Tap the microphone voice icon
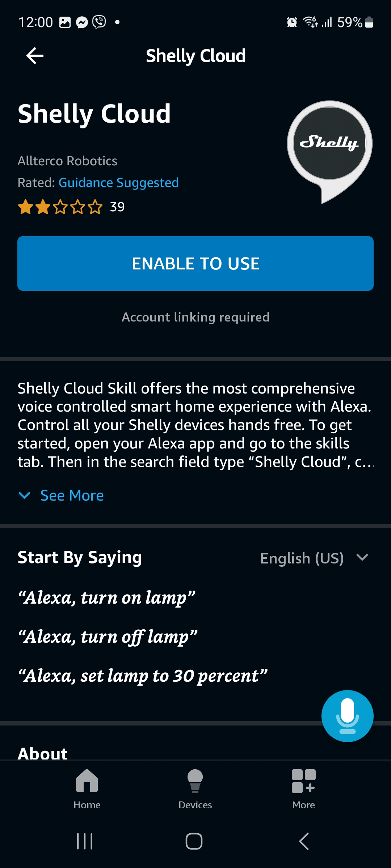 tap(347, 716)
